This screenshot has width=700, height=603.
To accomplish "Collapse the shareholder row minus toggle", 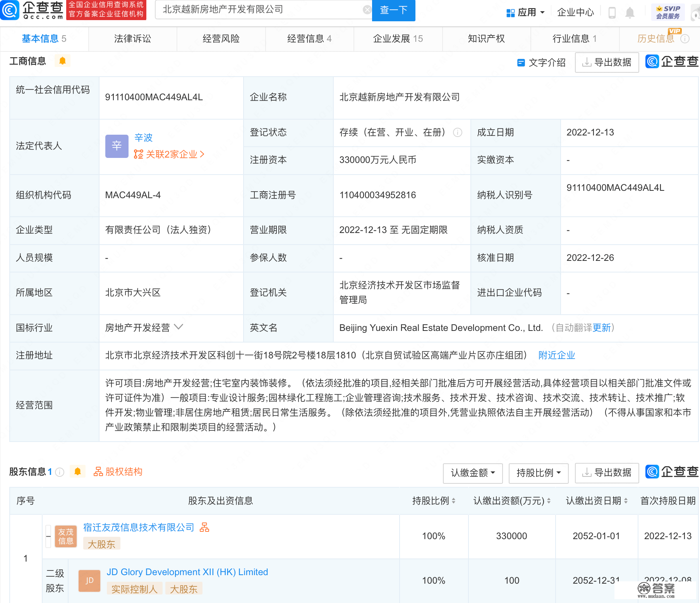I will tap(48, 536).
